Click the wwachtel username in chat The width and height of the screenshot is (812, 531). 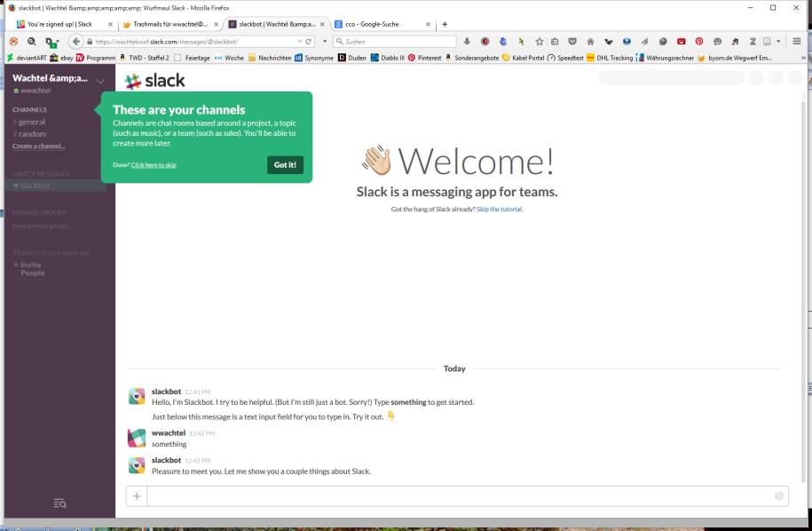(x=169, y=432)
